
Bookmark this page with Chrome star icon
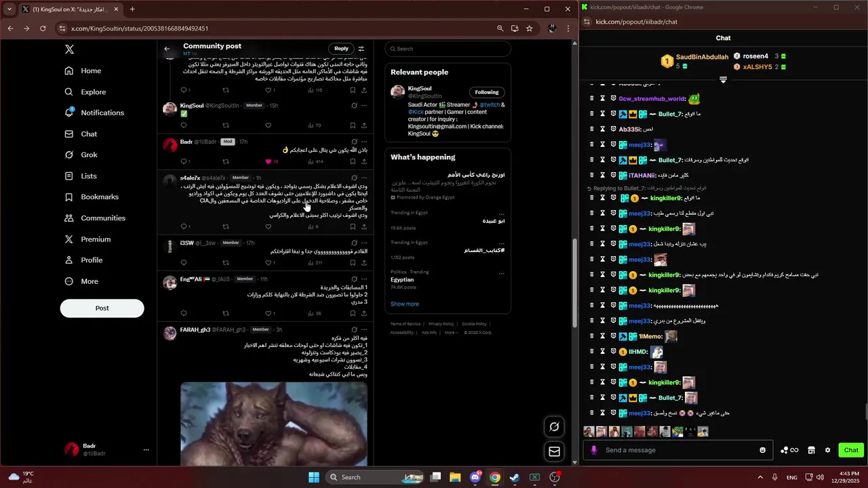pos(529,28)
